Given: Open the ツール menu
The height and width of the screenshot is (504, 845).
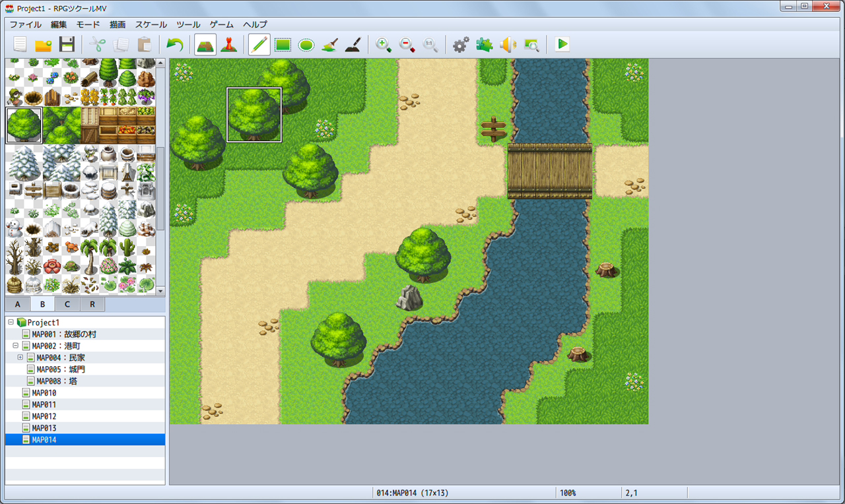Looking at the screenshot, I should (188, 24).
